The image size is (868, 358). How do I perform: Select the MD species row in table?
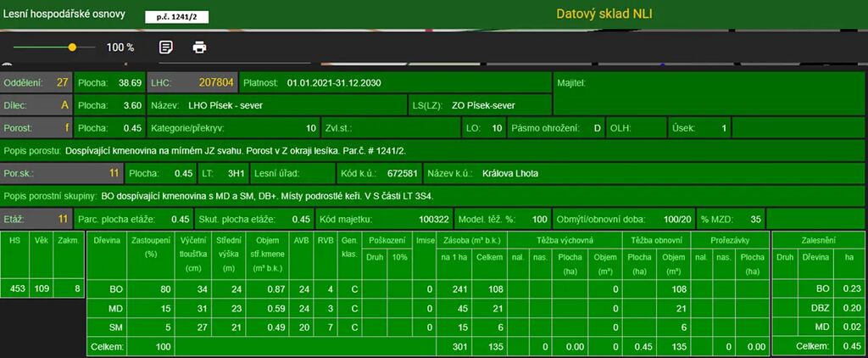tap(116, 309)
